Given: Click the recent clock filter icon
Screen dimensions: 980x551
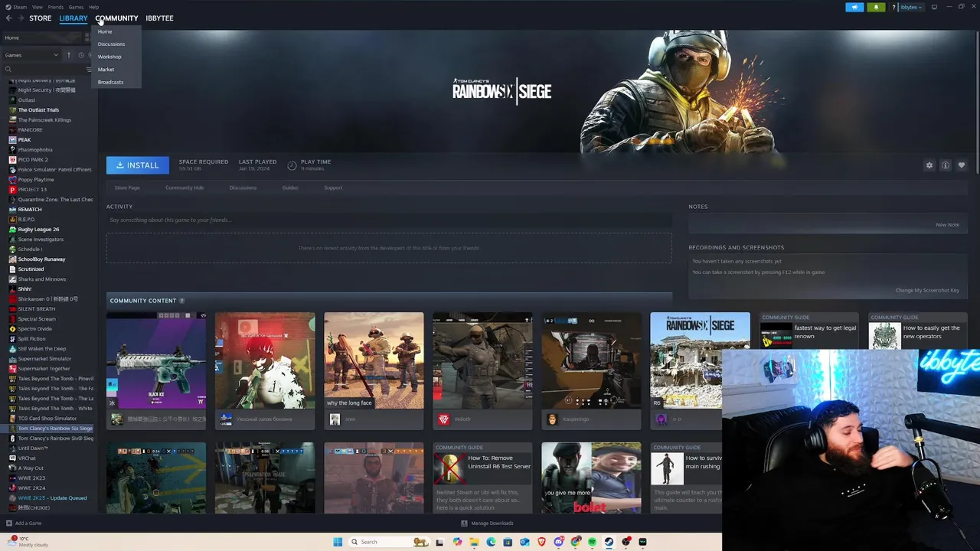Looking at the screenshot, I should tap(81, 55).
